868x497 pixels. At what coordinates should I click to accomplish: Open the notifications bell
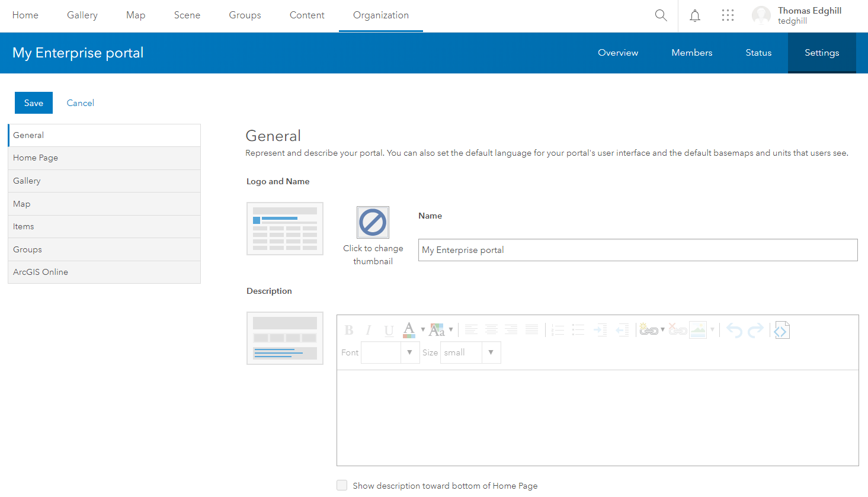694,15
